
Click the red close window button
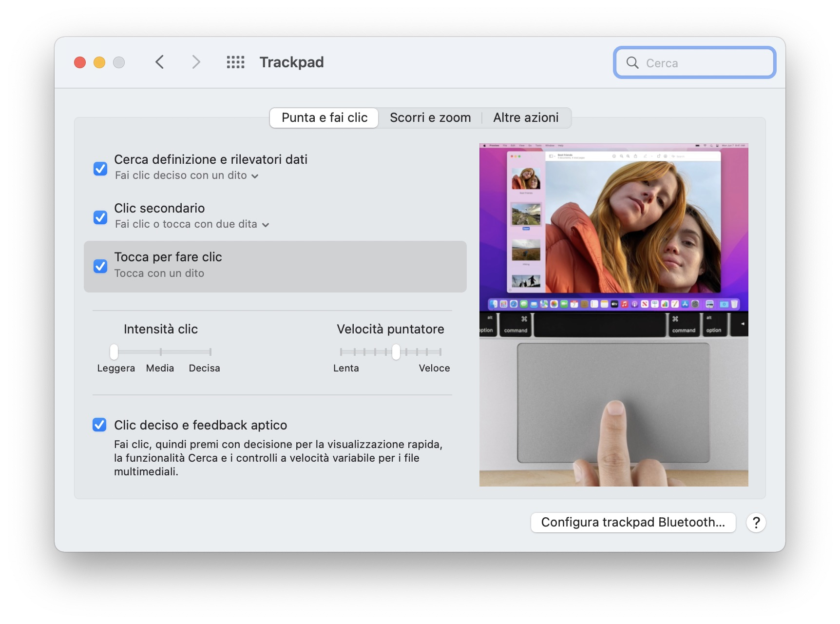80,62
